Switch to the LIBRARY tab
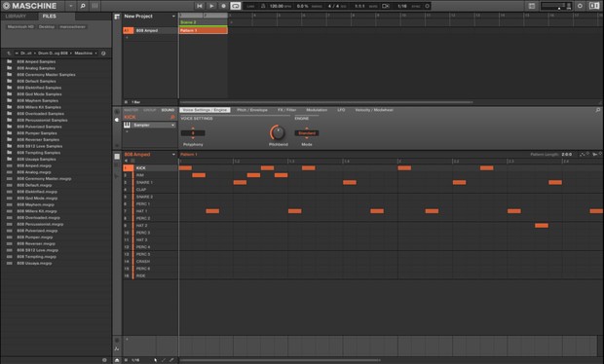The image size is (604, 364). tap(16, 17)
